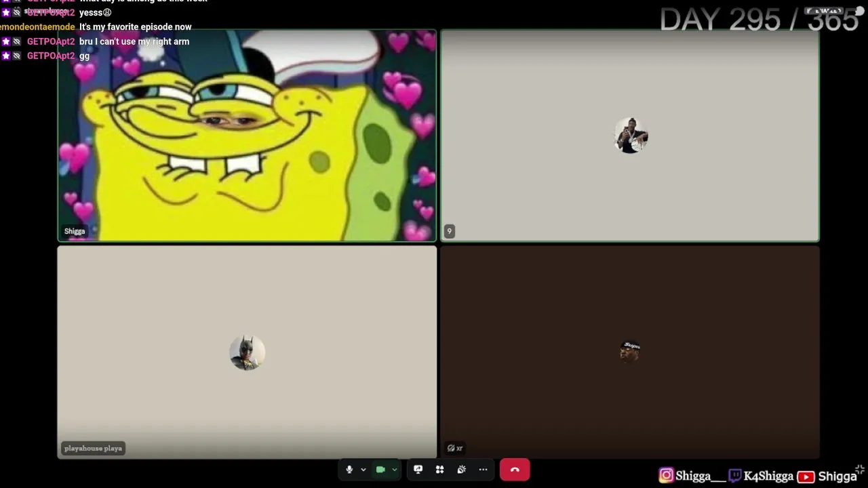The width and height of the screenshot is (868, 488).
Task: Click the star badge beside "bru I can't" row
Action: pos(5,41)
